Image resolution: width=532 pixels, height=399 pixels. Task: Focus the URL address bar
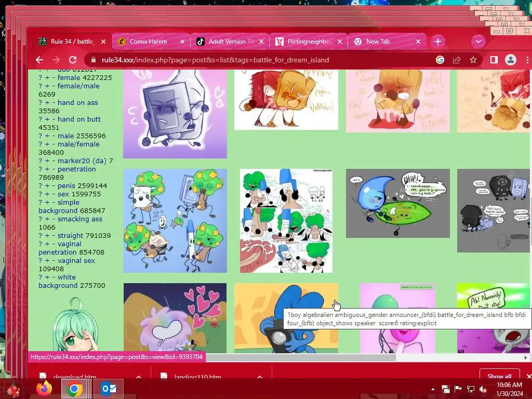coord(215,60)
